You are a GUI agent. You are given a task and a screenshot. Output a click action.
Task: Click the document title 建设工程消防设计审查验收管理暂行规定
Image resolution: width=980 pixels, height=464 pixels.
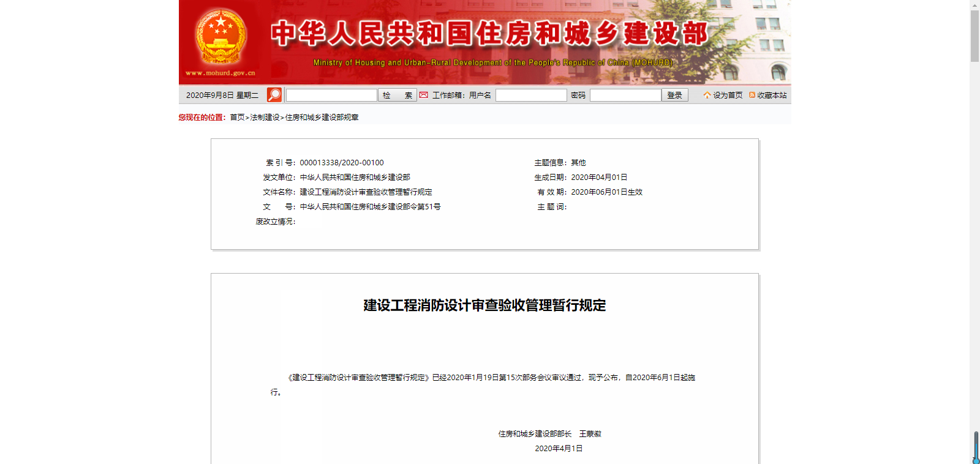(484, 305)
